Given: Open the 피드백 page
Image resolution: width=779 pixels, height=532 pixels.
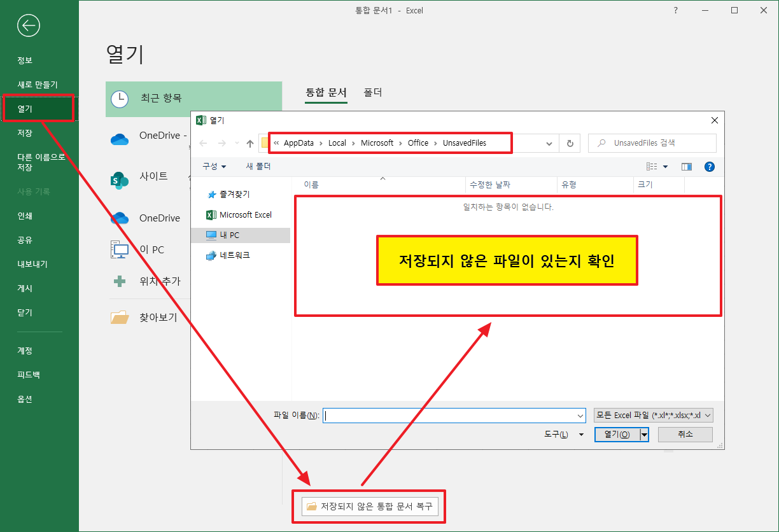Looking at the screenshot, I should (29, 375).
